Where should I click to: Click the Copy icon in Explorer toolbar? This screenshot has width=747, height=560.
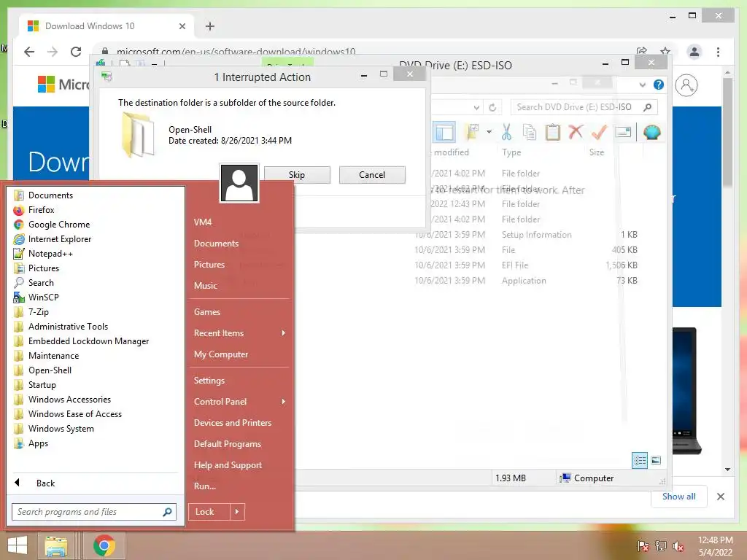pyautogui.click(x=530, y=132)
